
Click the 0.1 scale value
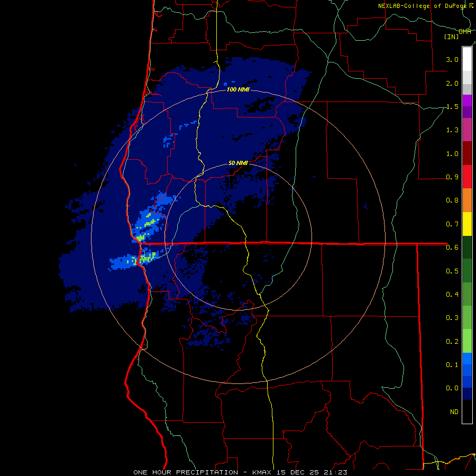(452, 364)
